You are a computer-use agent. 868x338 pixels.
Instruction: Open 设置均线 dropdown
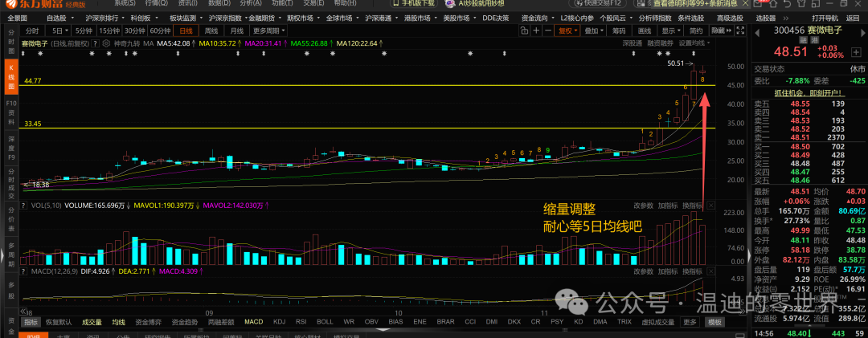tap(694, 43)
